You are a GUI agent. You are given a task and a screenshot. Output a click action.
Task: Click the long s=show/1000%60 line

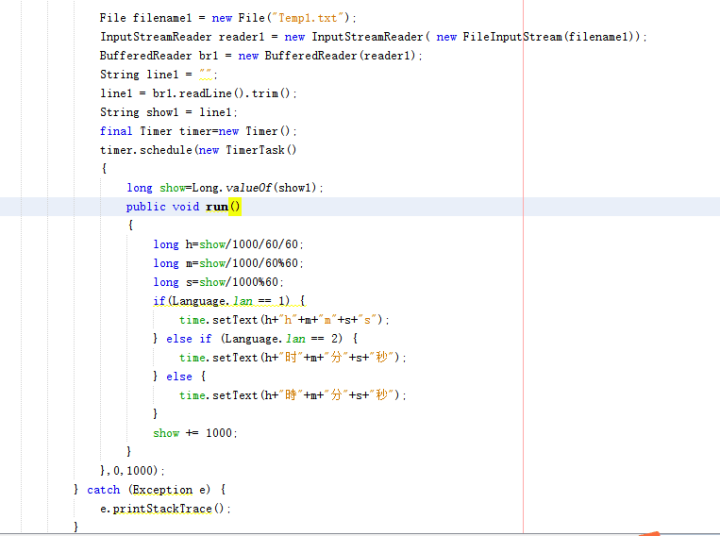click(x=218, y=282)
